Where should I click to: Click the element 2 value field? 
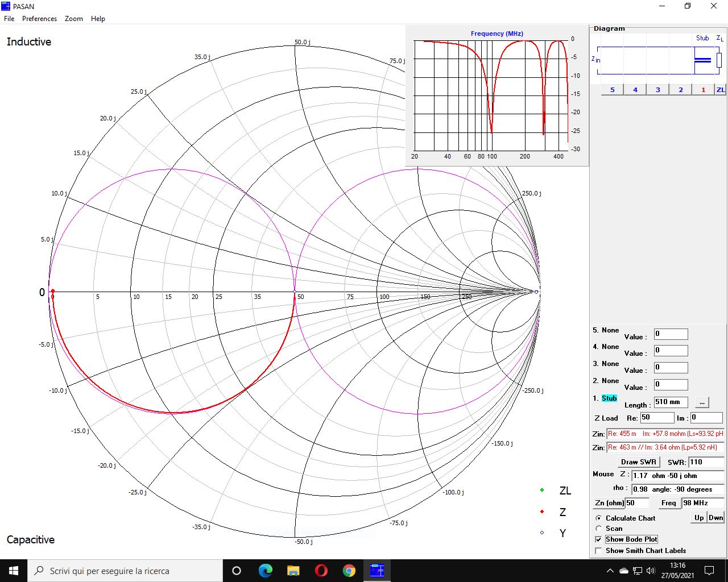click(x=671, y=385)
